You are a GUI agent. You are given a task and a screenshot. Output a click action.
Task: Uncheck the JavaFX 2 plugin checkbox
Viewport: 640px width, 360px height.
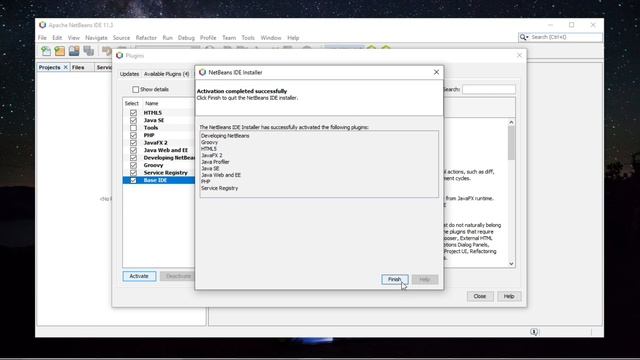(x=133, y=143)
